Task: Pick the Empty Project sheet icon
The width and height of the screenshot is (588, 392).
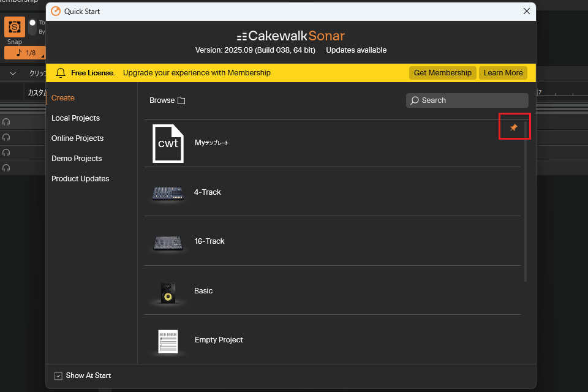Action: click(x=168, y=341)
